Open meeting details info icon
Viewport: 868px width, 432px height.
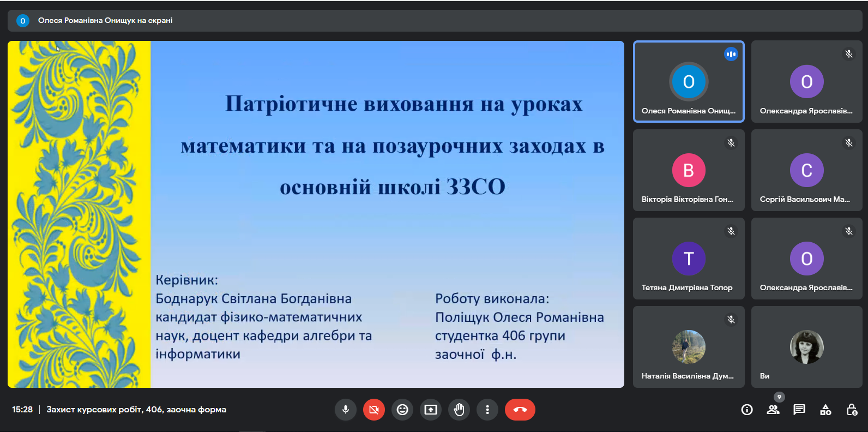coord(747,410)
